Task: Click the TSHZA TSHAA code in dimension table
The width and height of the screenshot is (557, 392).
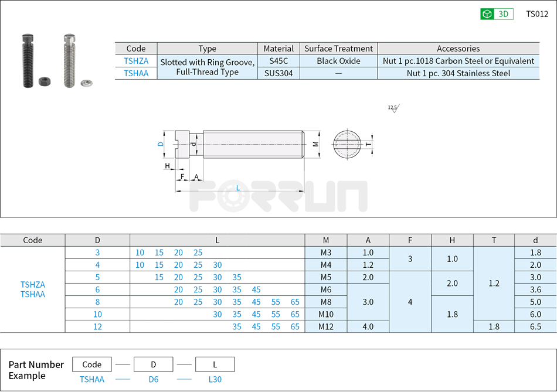Action: [x=32, y=289]
